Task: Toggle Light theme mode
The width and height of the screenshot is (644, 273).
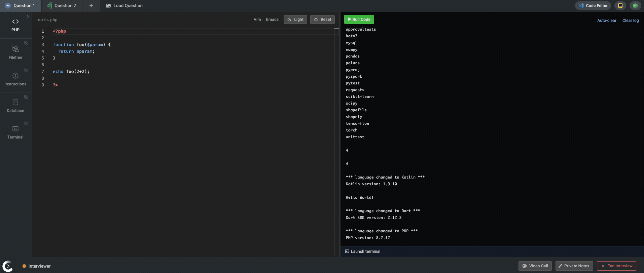Action: click(x=295, y=19)
